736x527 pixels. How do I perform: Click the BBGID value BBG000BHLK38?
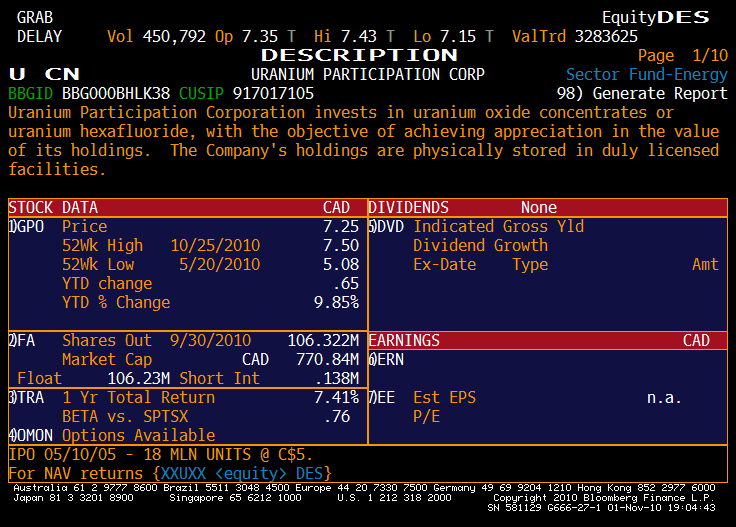[x=115, y=93]
